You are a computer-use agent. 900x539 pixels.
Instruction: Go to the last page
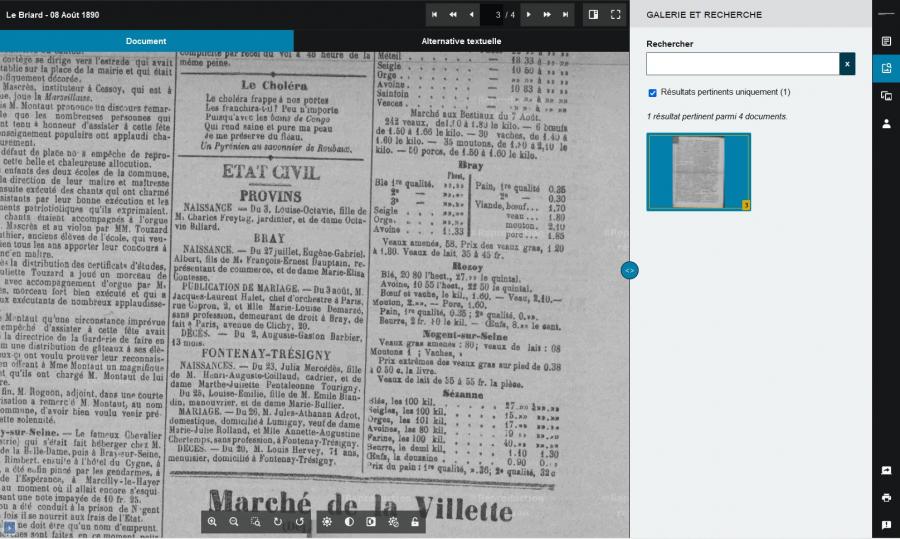[565, 15]
